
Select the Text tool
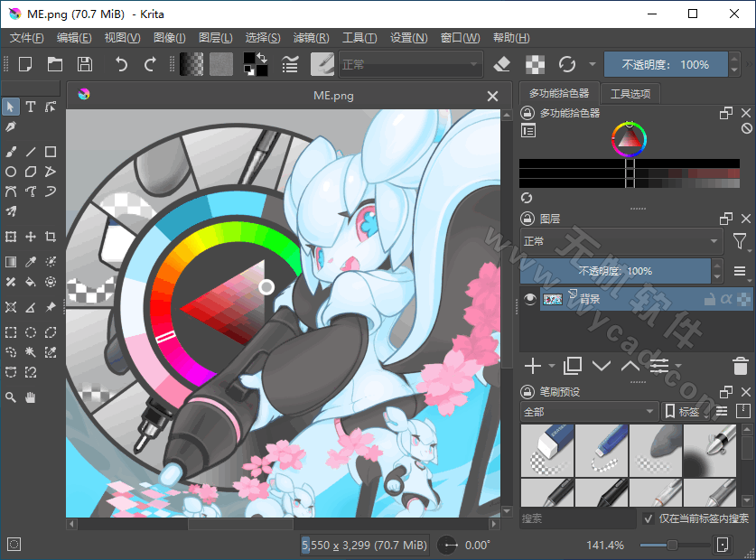pyautogui.click(x=31, y=107)
